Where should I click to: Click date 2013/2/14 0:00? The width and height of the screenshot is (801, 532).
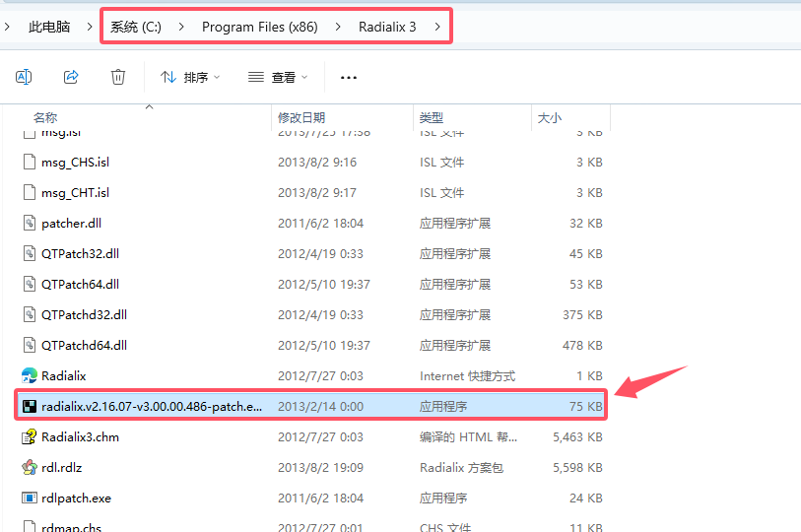click(320, 406)
